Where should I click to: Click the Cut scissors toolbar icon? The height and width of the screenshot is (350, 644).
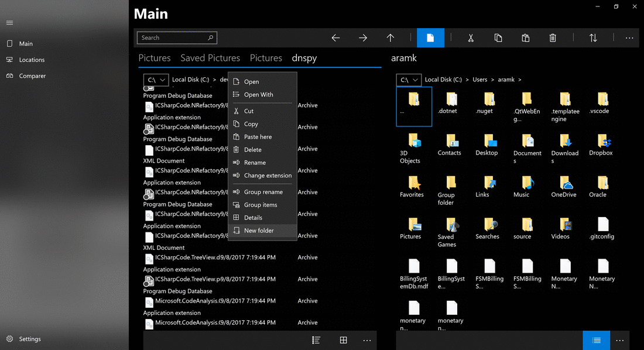(x=471, y=38)
